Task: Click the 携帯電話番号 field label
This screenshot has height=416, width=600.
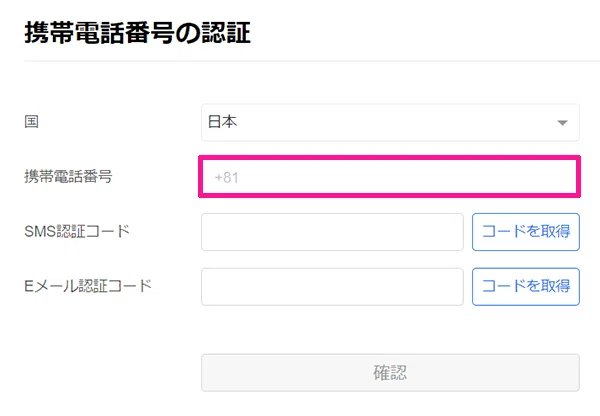Action: [68, 176]
